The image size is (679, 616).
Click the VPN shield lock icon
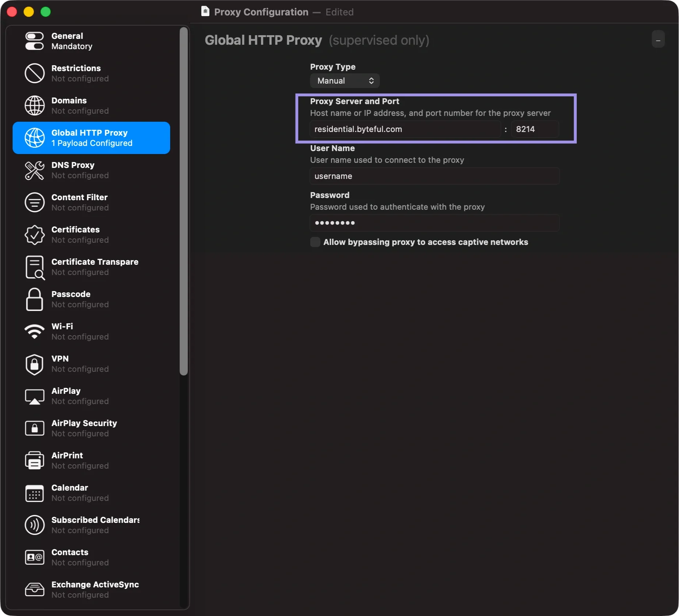[x=34, y=364]
